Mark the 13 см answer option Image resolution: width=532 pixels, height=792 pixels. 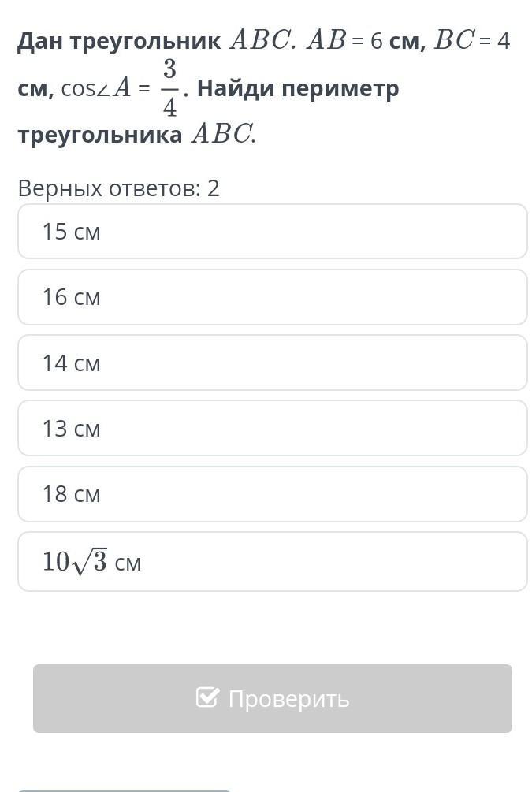coord(272,429)
